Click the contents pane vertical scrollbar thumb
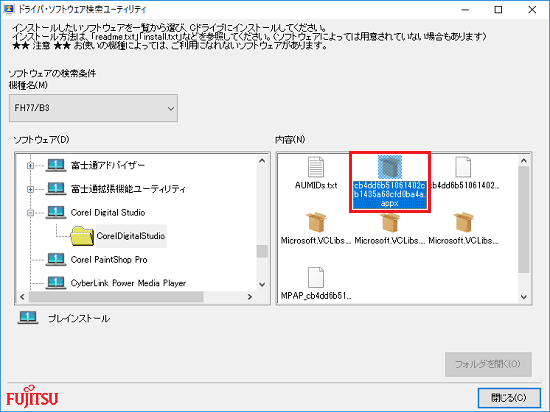This screenshot has height=412, width=550. [524, 219]
